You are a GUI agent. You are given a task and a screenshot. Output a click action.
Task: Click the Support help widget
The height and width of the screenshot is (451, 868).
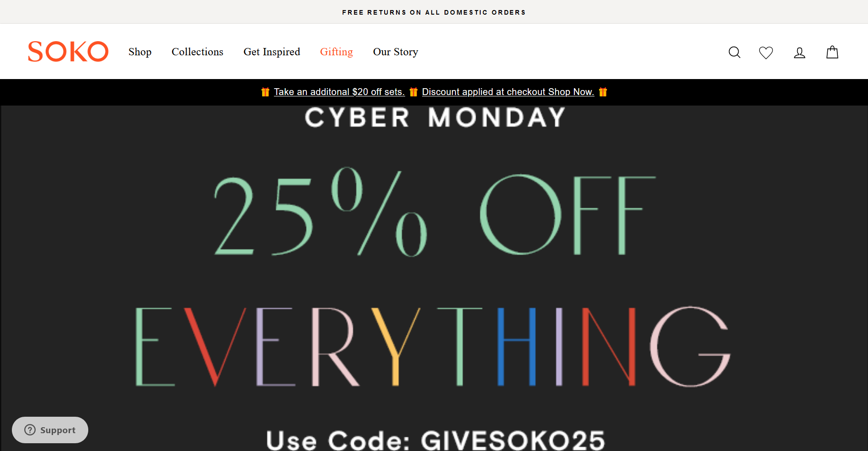point(50,430)
